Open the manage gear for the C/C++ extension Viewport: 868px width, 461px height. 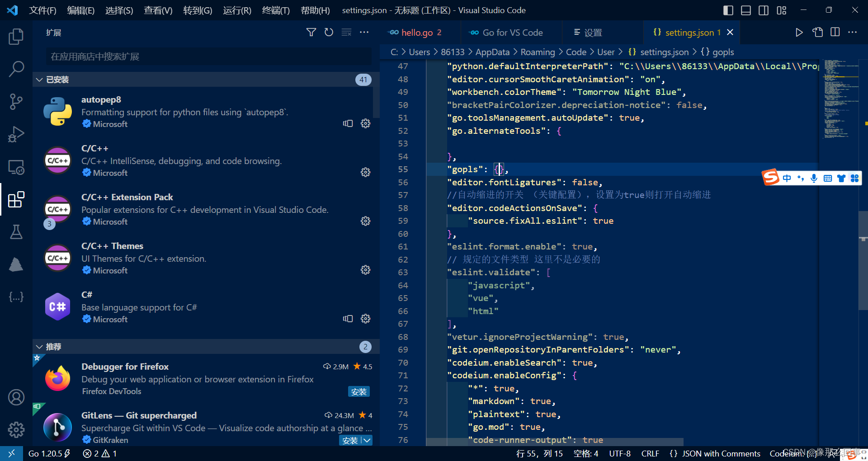365,172
